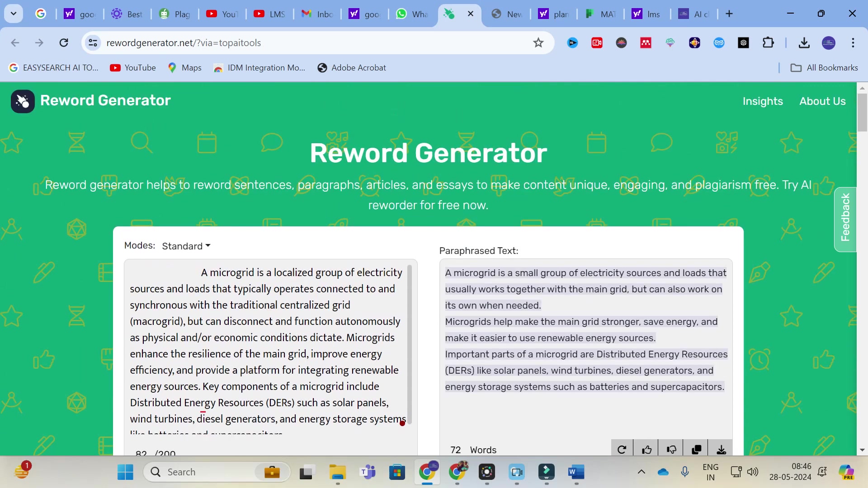Open the notifications bell icon
This screenshot has height=488, width=868.
point(822,472)
